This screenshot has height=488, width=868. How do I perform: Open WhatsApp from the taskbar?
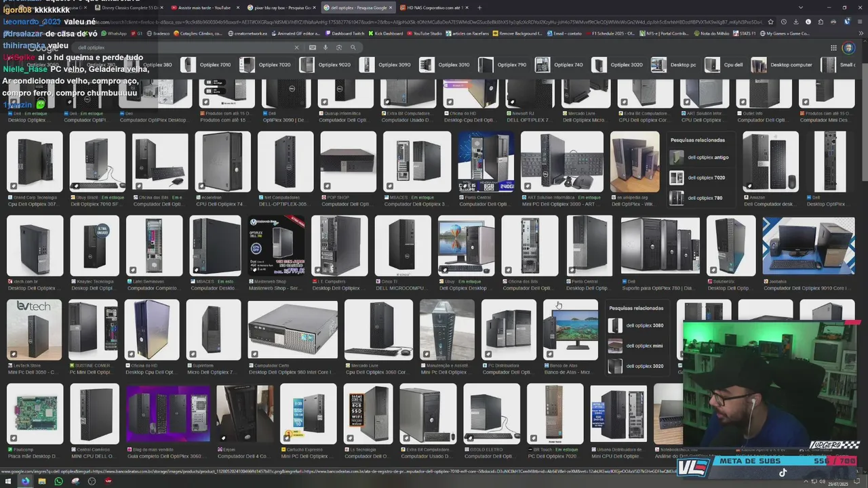click(x=59, y=481)
